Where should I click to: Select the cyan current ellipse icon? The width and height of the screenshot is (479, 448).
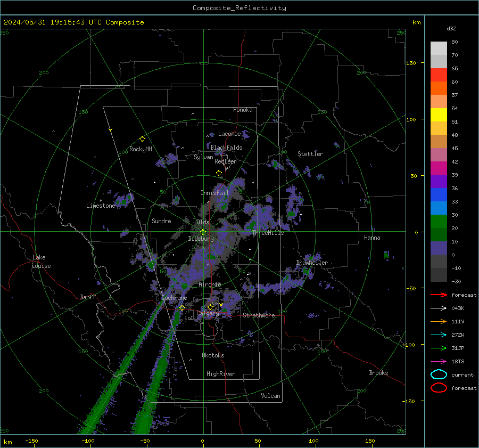coord(439,374)
